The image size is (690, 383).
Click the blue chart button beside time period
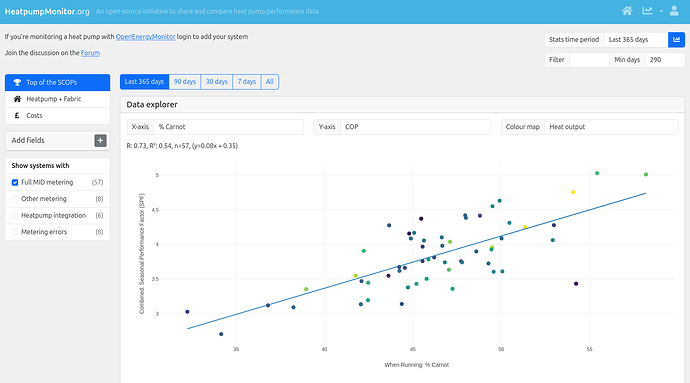click(676, 40)
